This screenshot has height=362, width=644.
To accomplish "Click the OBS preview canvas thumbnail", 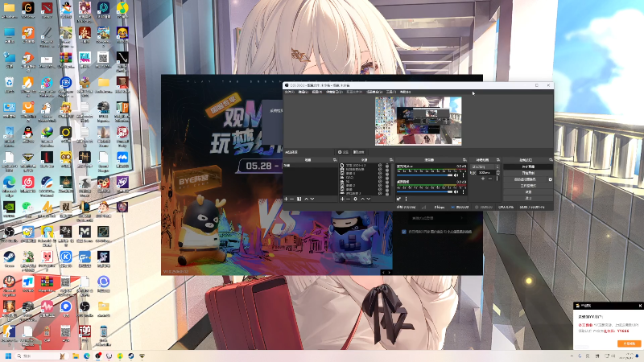I will pyautogui.click(x=418, y=121).
